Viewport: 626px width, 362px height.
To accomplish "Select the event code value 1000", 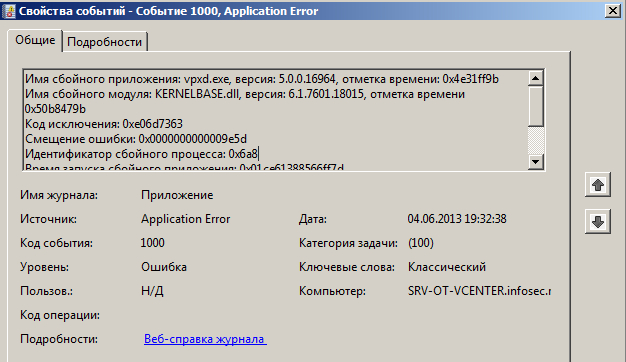I will [x=153, y=243].
